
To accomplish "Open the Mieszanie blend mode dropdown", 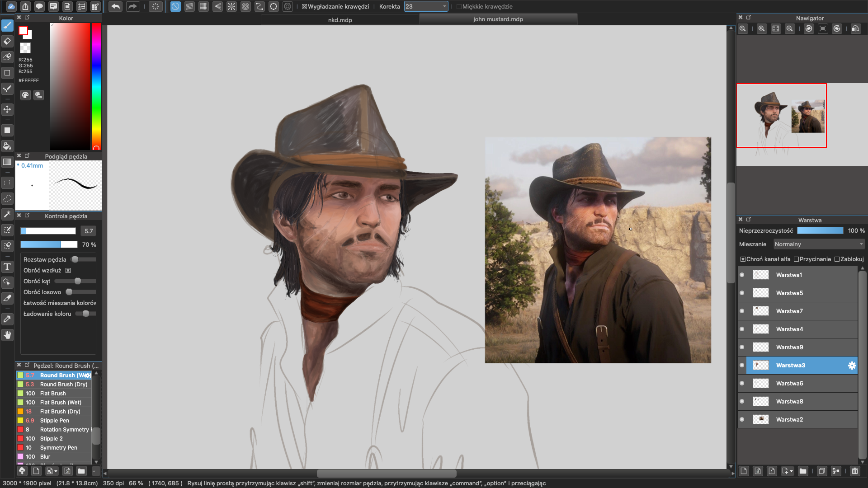I will coord(819,244).
